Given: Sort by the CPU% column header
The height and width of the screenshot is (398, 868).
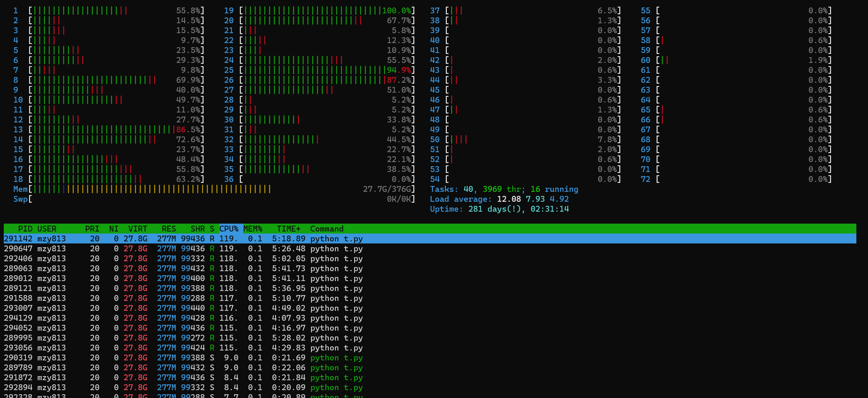Looking at the screenshot, I should [229, 229].
